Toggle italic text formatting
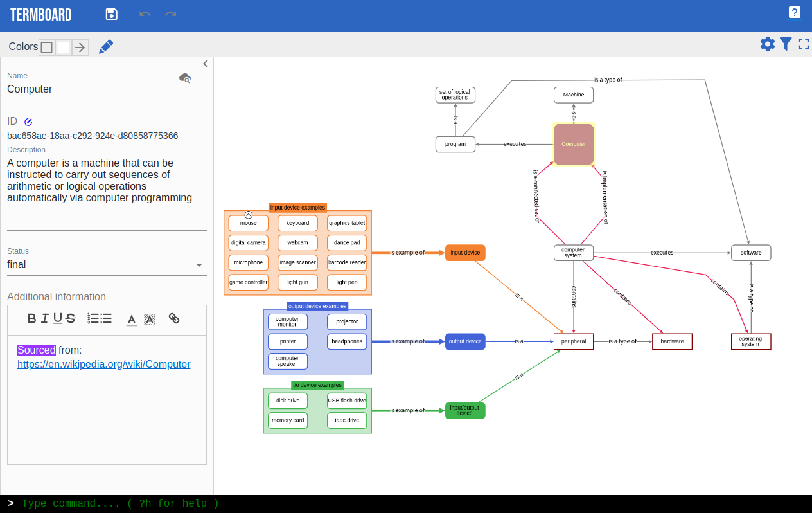The height and width of the screenshot is (513, 812). click(x=45, y=318)
